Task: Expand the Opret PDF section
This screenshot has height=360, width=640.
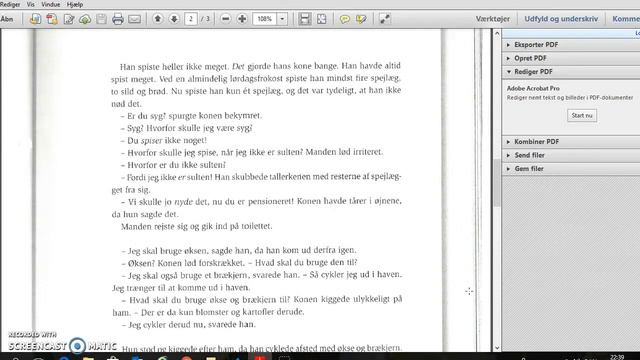Action: [x=571, y=58]
